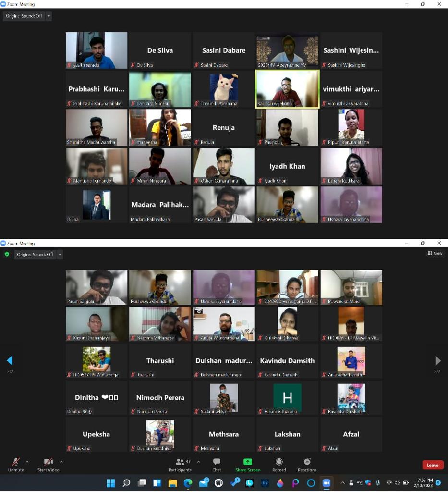Go to next gallery page with right arrow
Viewport: 448px width, 492px height.
(x=437, y=360)
